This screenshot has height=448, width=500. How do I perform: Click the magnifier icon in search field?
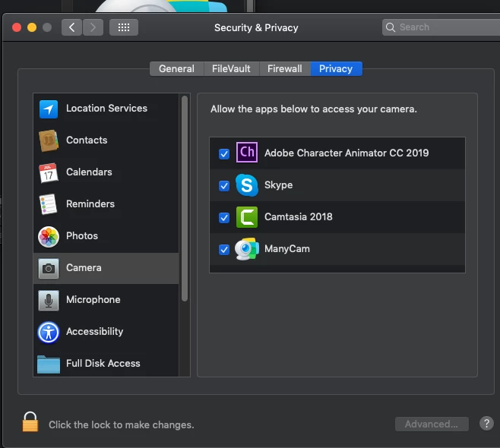[391, 27]
